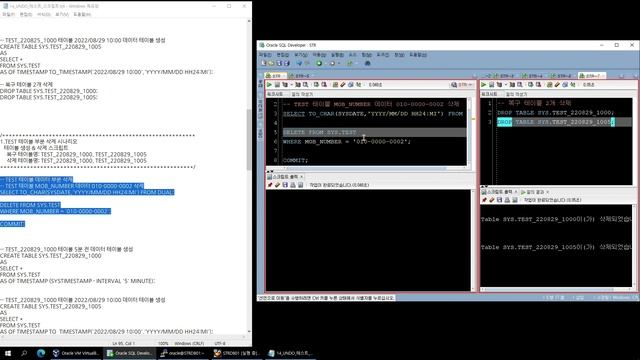This screenshot has height=360, width=640.
Task: Run statement in left STR worksheet
Action: click(x=269, y=84)
